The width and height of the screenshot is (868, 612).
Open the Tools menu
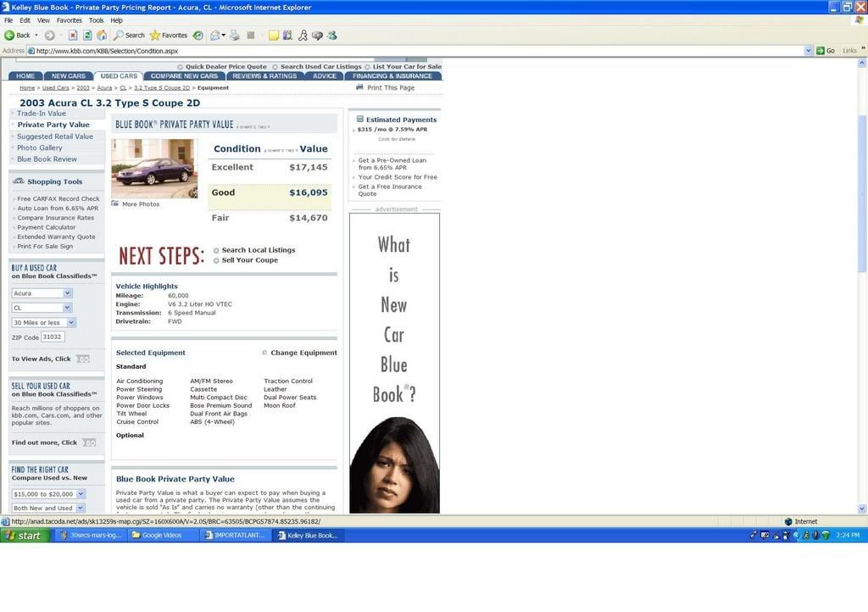click(96, 20)
